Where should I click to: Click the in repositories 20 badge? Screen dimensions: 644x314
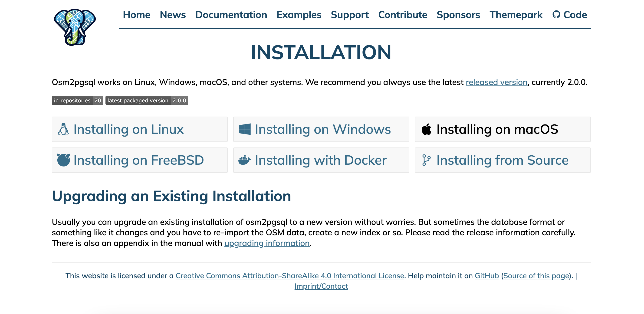(77, 101)
